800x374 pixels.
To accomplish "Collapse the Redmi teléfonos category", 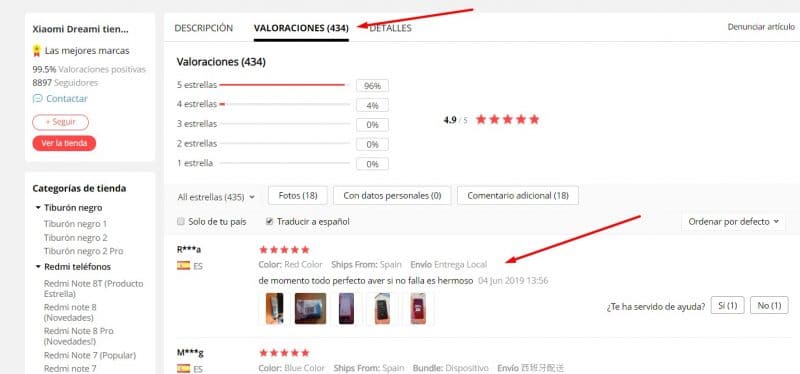I will point(38,267).
